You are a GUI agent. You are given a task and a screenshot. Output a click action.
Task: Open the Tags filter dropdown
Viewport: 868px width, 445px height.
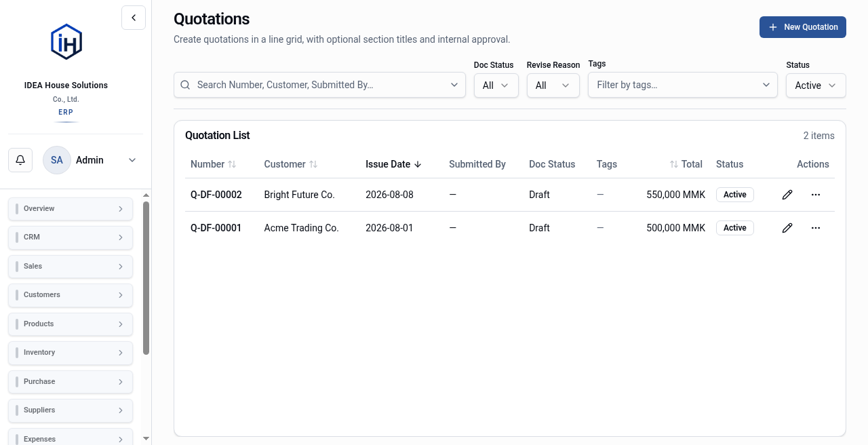coord(683,85)
